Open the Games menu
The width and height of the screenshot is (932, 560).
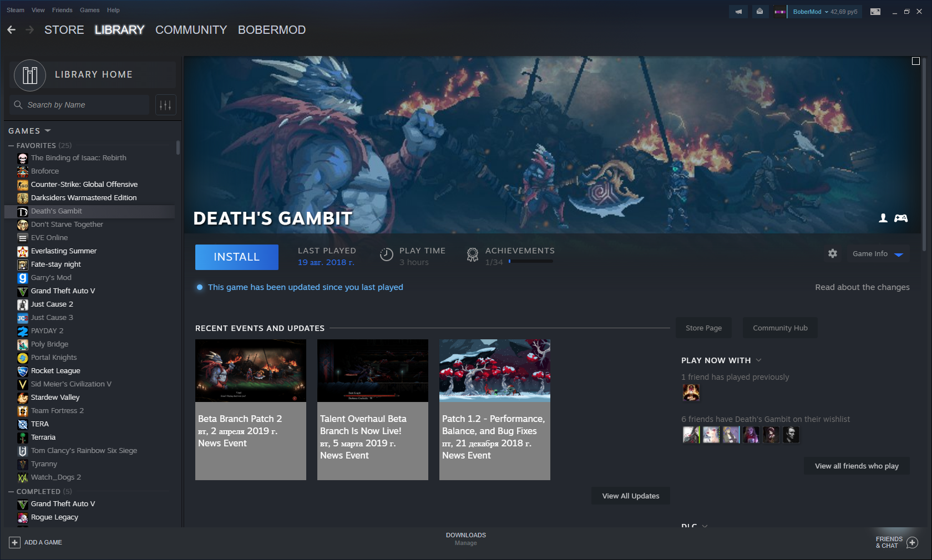tap(90, 10)
